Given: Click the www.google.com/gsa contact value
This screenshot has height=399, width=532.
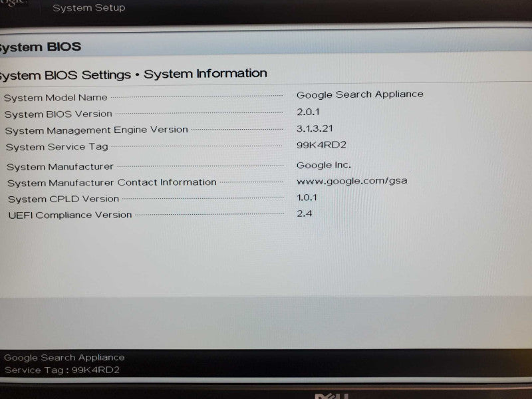Looking at the screenshot, I should (352, 181).
